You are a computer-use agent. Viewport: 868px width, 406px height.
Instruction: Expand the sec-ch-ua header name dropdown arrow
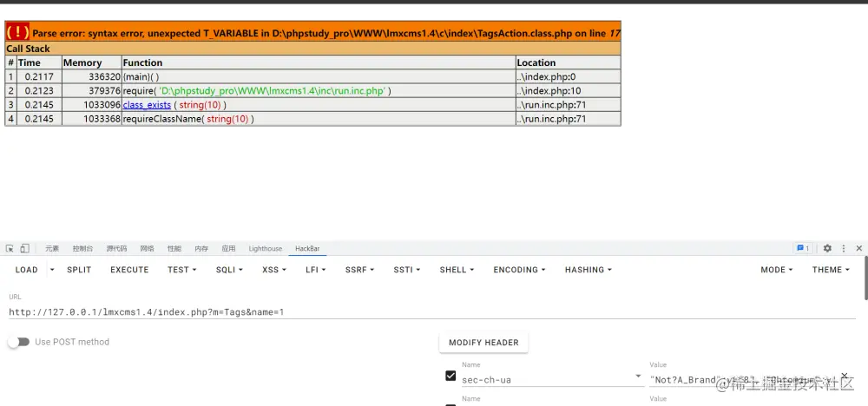[x=638, y=377]
